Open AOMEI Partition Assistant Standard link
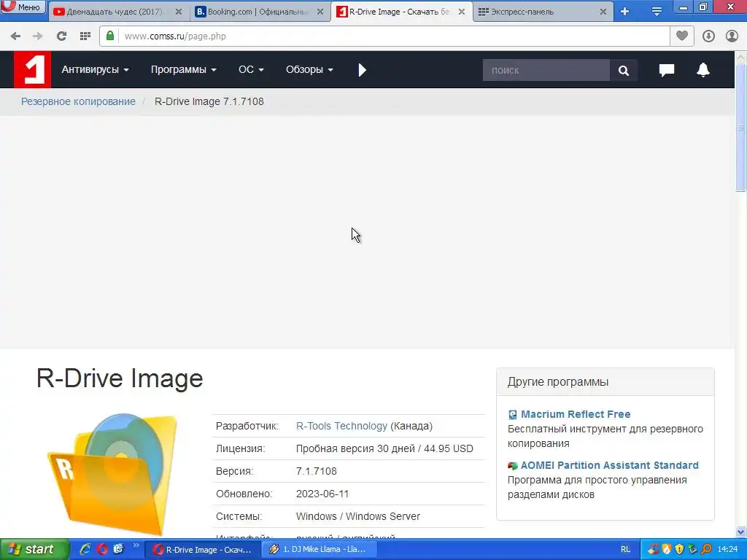The height and width of the screenshot is (560, 747). coord(609,465)
